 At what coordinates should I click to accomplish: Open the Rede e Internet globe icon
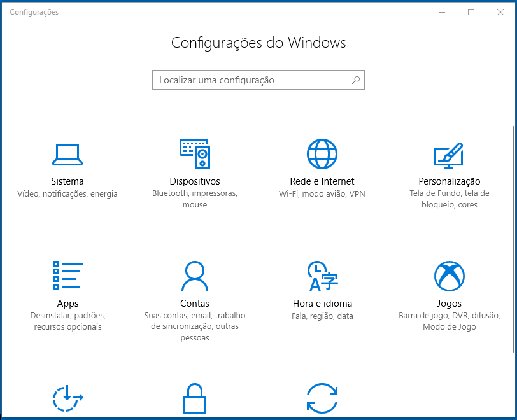click(322, 154)
